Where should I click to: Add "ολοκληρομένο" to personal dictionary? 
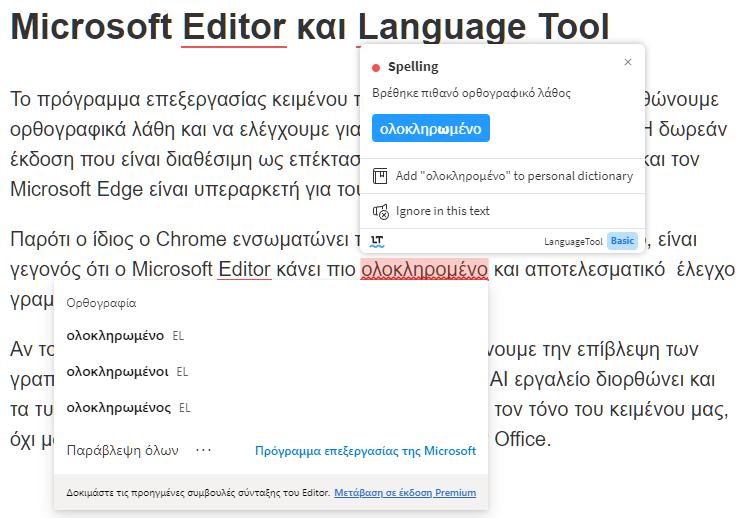(502, 176)
